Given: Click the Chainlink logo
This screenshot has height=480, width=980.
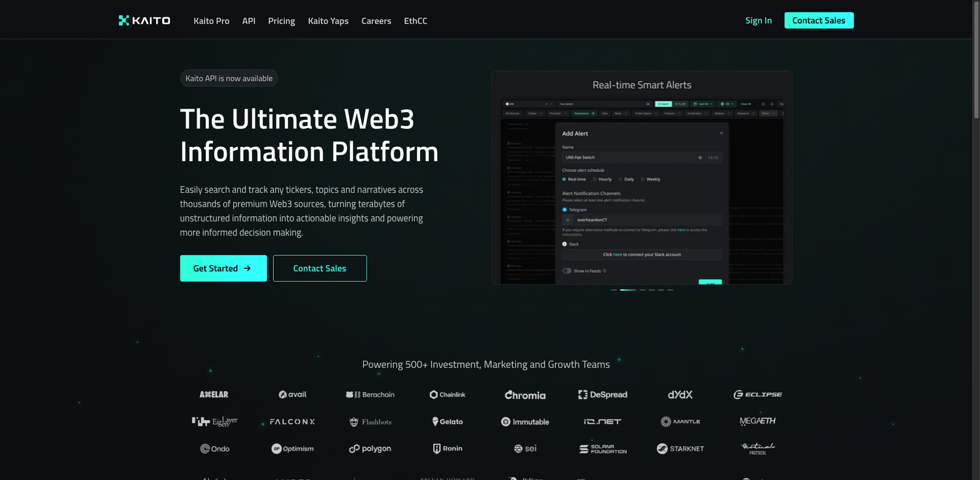Looking at the screenshot, I should click(448, 395).
